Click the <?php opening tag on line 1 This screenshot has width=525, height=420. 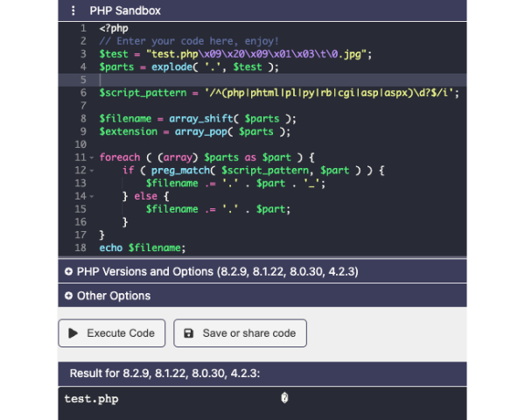pyautogui.click(x=114, y=29)
